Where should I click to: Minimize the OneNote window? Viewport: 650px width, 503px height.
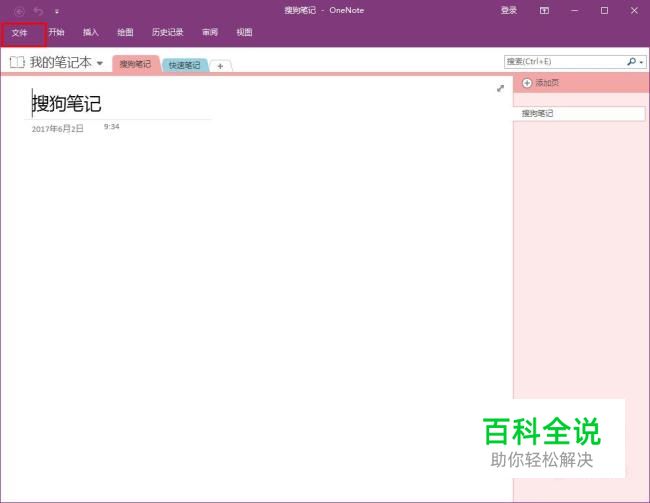click(x=575, y=11)
